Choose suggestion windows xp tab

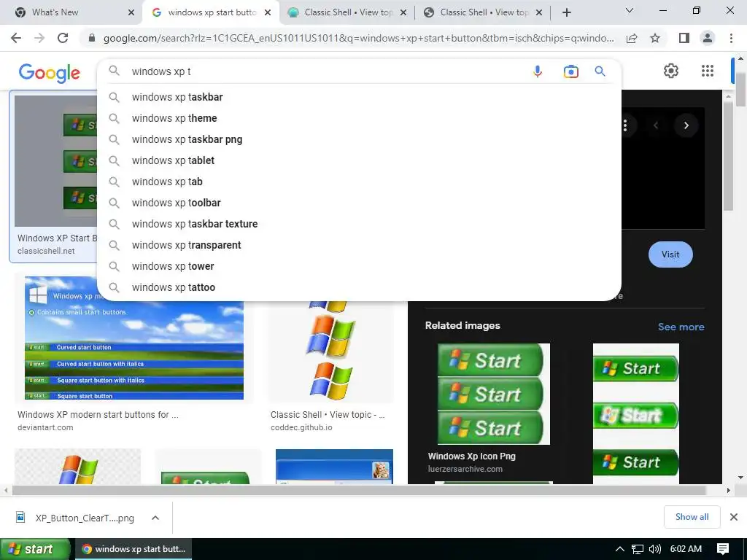click(359, 182)
